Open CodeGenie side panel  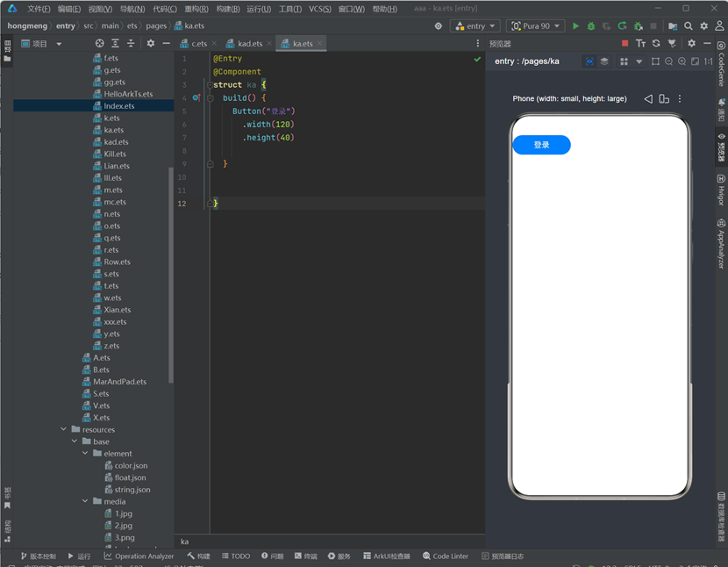[721, 64]
